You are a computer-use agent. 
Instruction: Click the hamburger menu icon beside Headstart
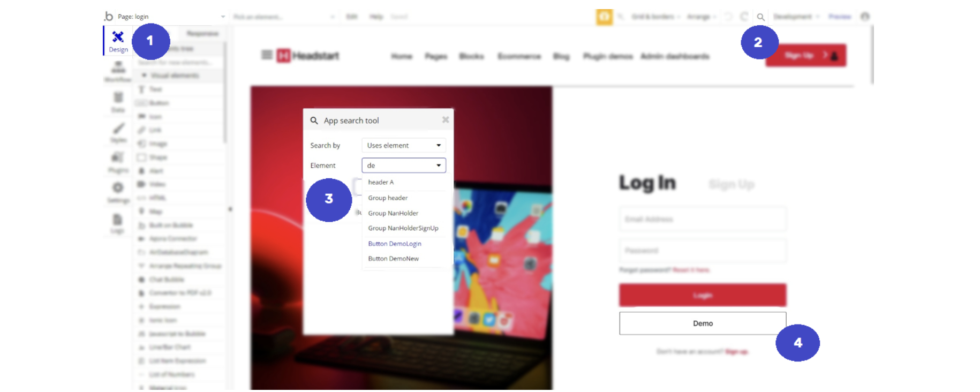267,55
